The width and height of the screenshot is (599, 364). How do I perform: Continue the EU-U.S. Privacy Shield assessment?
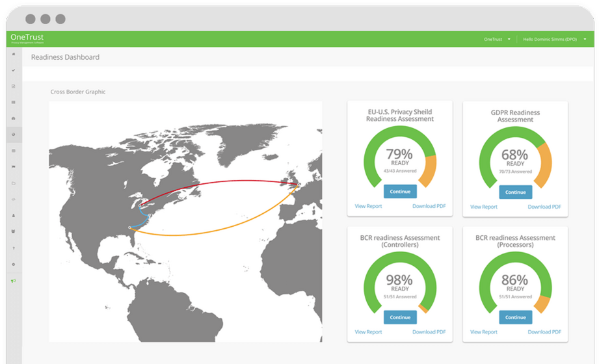[400, 191]
